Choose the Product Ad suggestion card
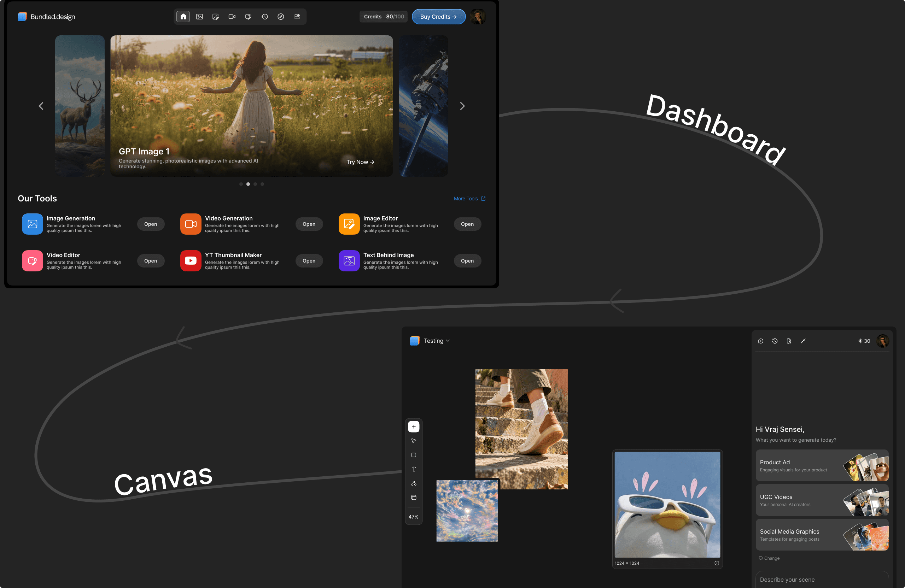Screen dimensions: 905x588 (822, 465)
